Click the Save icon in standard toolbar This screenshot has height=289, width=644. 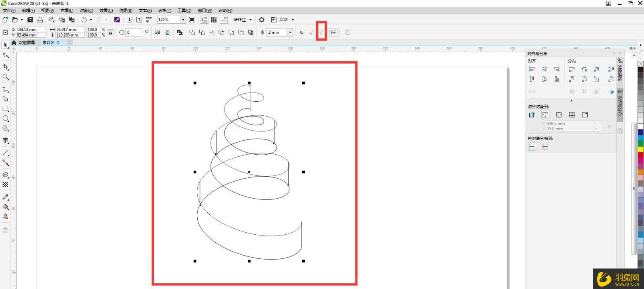(x=30, y=20)
